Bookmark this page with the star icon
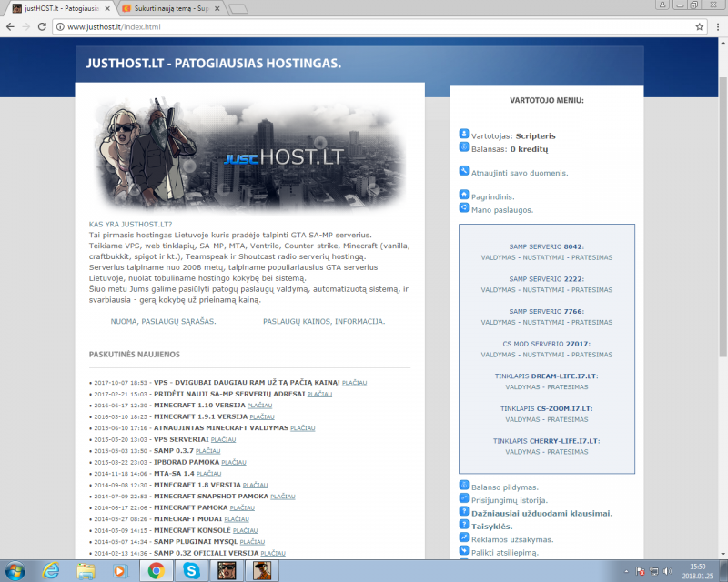This screenshot has height=582, width=728. pos(699,26)
